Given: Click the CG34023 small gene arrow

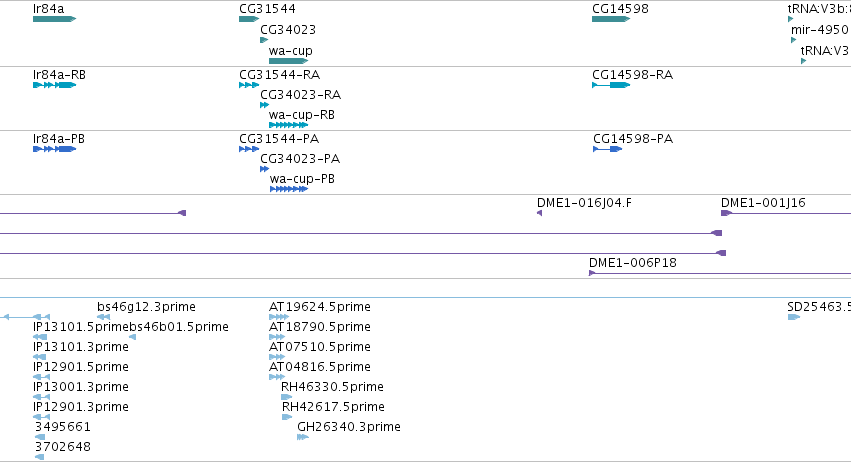Looking at the screenshot, I should (x=264, y=40).
